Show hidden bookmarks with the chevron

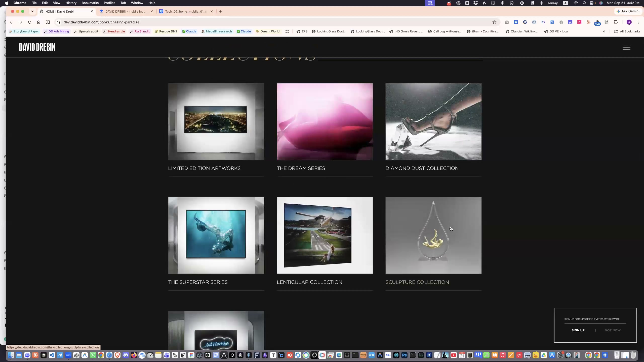pos(604,31)
